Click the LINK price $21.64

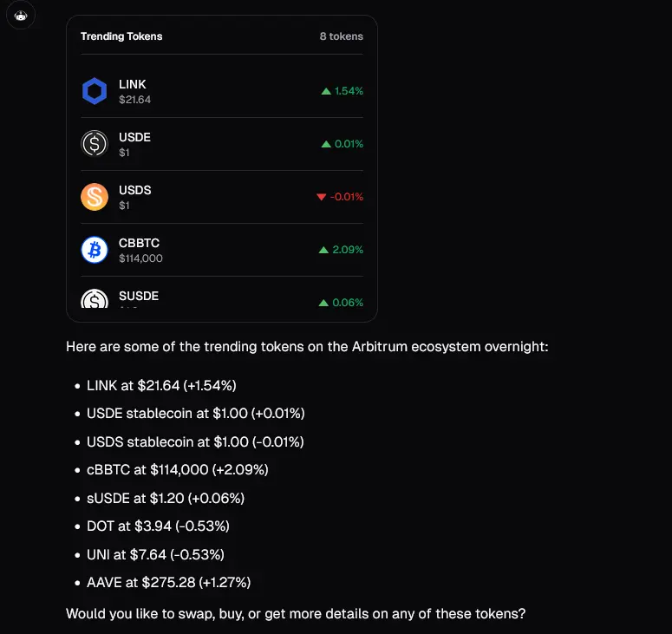pos(134,100)
